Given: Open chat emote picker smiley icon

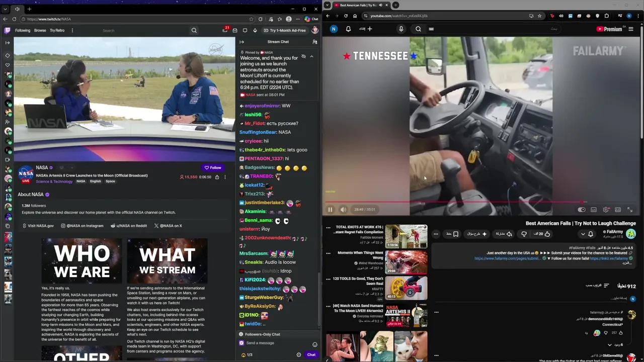Looking at the screenshot, I should click(315, 344).
